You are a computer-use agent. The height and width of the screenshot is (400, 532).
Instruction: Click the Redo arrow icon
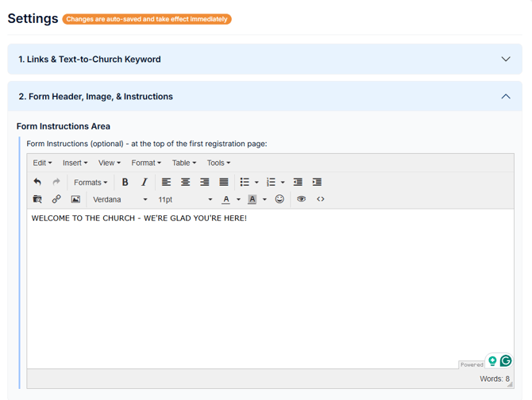(56, 182)
